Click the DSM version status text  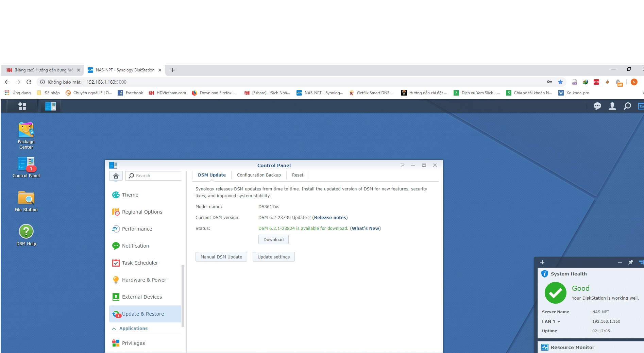(x=303, y=229)
